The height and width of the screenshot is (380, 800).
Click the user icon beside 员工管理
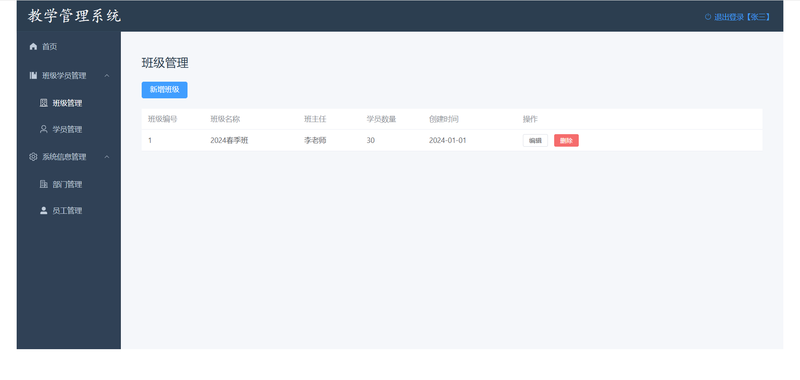43,210
